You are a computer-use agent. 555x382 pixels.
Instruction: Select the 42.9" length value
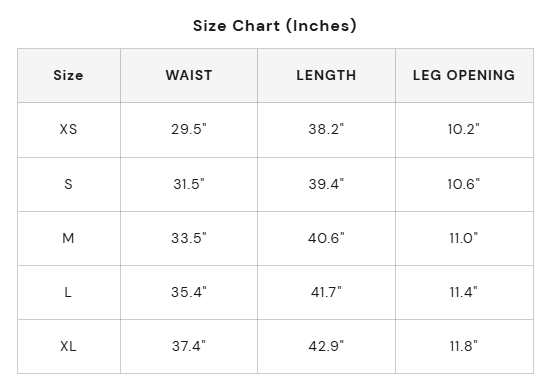326,346
